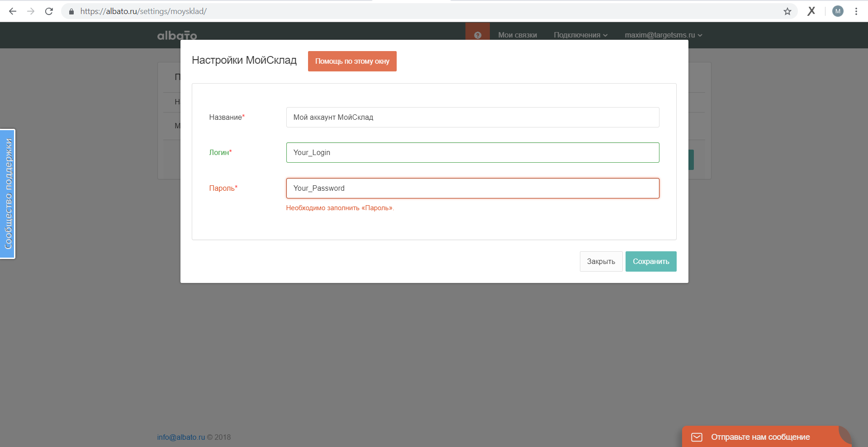Open the Chrome profile avatar
The height and width of the screenshot is (447, 868).
838,11
